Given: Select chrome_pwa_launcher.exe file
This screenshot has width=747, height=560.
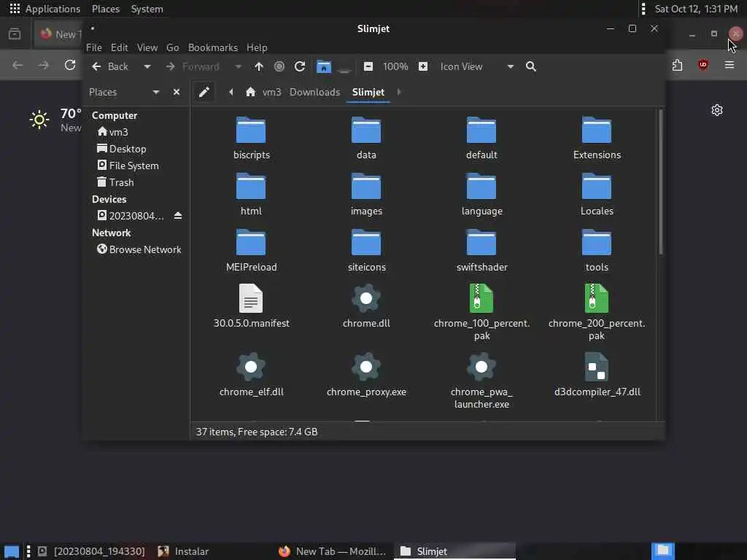Looking at the screenshot, I should [481, 381].
